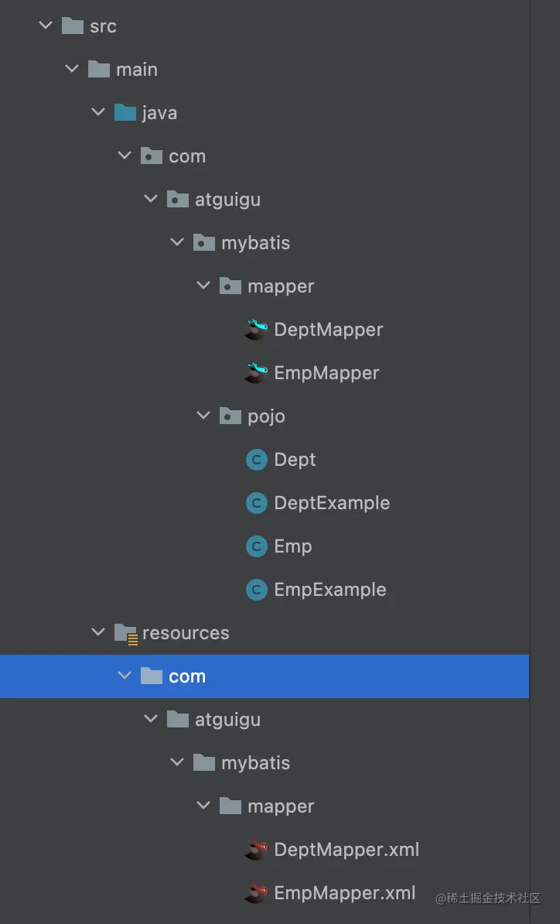The image size is (560, 924).
Task: Click the resources folder icon
Action: [x=125, y=633]
